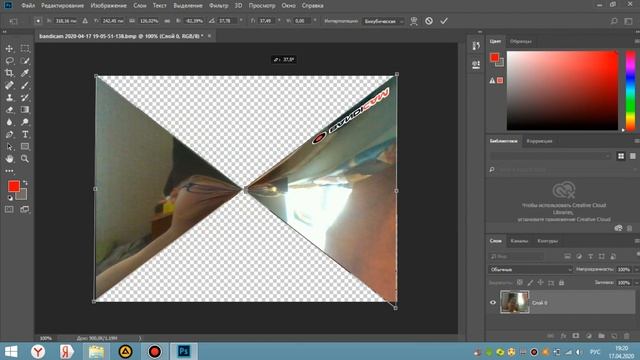Switch to the Образцы tab
Image resolution: width=640 pixels, height=360 pixels.
point(521,41)
